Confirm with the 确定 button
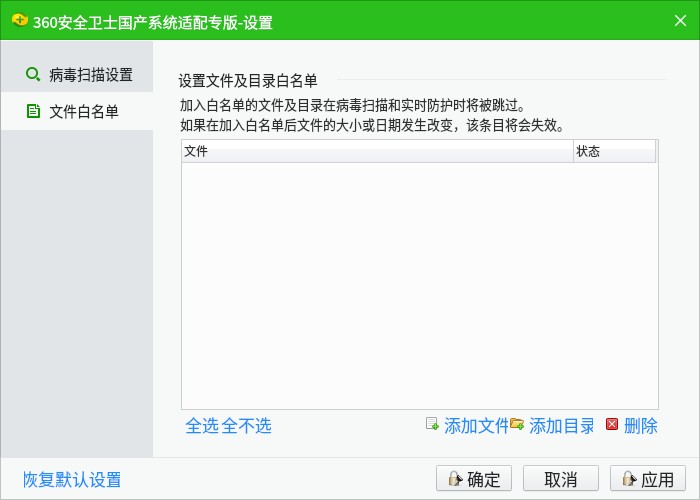 click(474, 479)
